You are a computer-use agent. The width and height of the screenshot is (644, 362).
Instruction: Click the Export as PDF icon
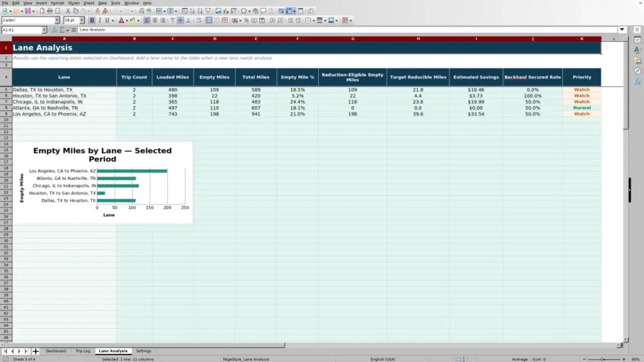(42, 11)
